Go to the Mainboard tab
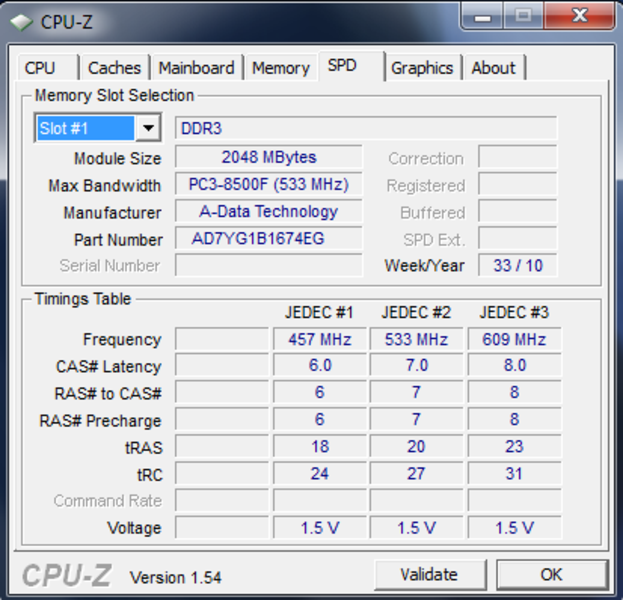 pyautogui.click(x=197, y=68)
